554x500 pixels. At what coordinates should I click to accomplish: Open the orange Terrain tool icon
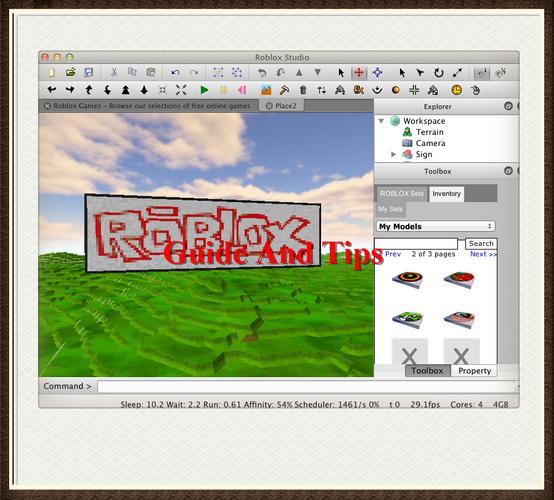[x=266, y=90]
